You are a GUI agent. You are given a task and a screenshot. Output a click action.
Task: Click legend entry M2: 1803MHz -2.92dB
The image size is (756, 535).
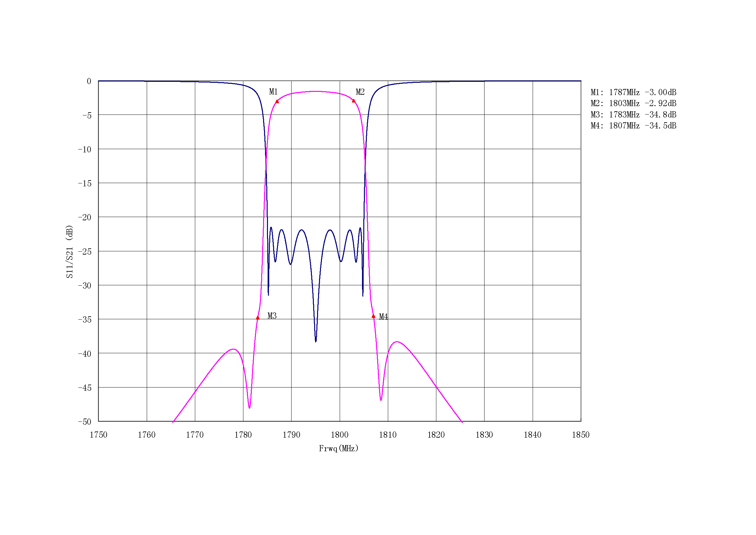pyautogui.click(x=633, y=104)
